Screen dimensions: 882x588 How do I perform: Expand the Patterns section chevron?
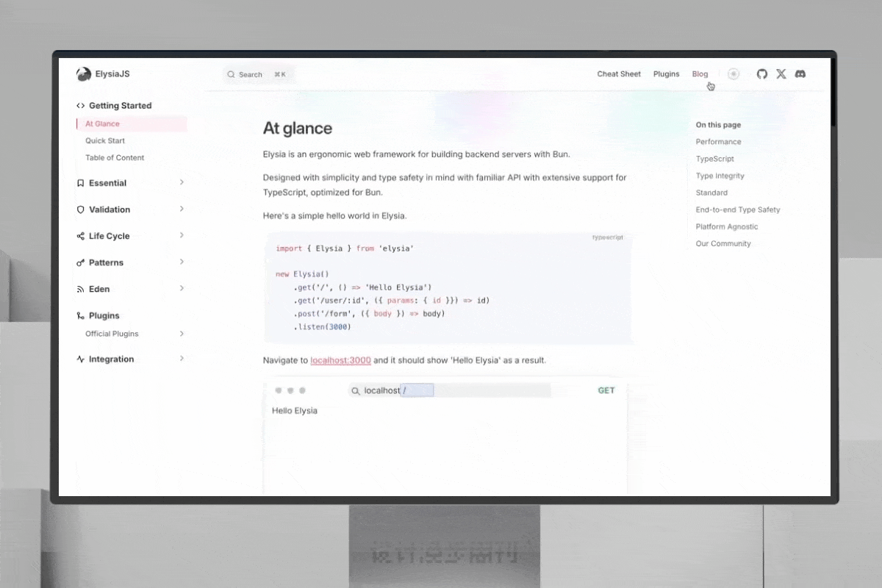[182, 262]
